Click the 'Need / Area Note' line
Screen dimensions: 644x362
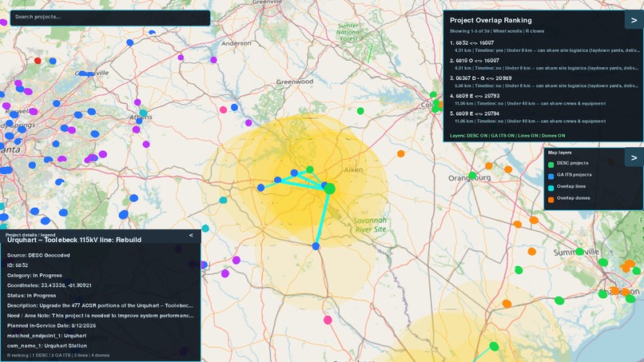(100, 316)
